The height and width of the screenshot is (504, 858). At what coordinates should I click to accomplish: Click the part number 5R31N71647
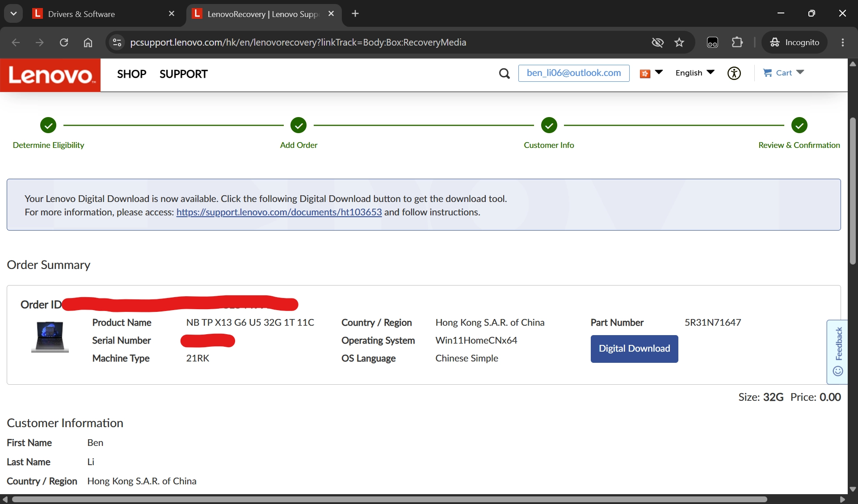713,323
